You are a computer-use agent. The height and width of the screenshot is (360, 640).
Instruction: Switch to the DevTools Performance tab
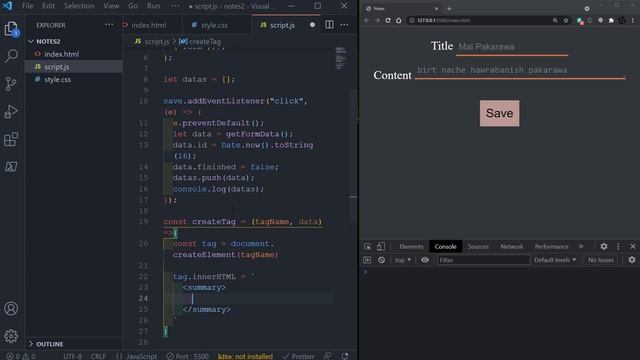coord(551,247)
